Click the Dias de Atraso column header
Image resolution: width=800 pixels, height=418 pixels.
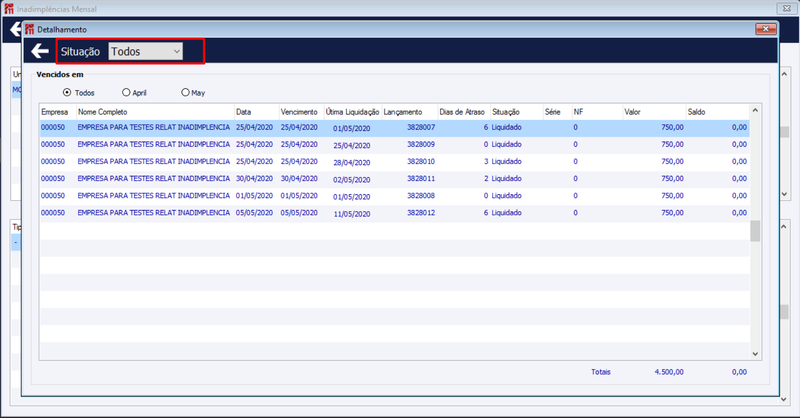pos(464,112)
